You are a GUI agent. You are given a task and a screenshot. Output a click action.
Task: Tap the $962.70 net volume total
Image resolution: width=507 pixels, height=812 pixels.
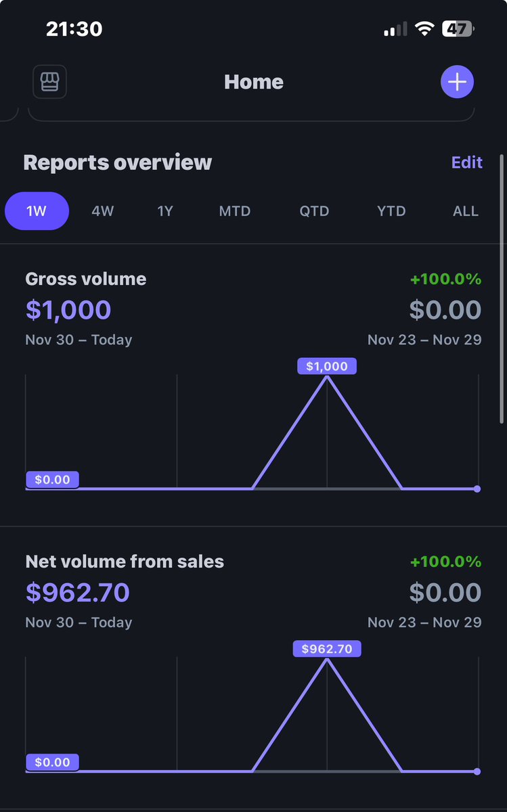78,593
